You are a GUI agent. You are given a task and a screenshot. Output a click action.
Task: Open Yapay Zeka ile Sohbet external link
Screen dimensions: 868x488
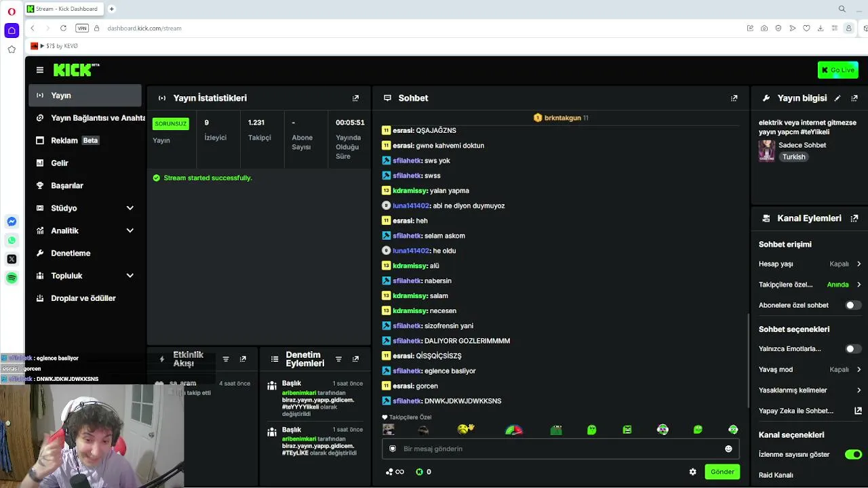point(858,411)
